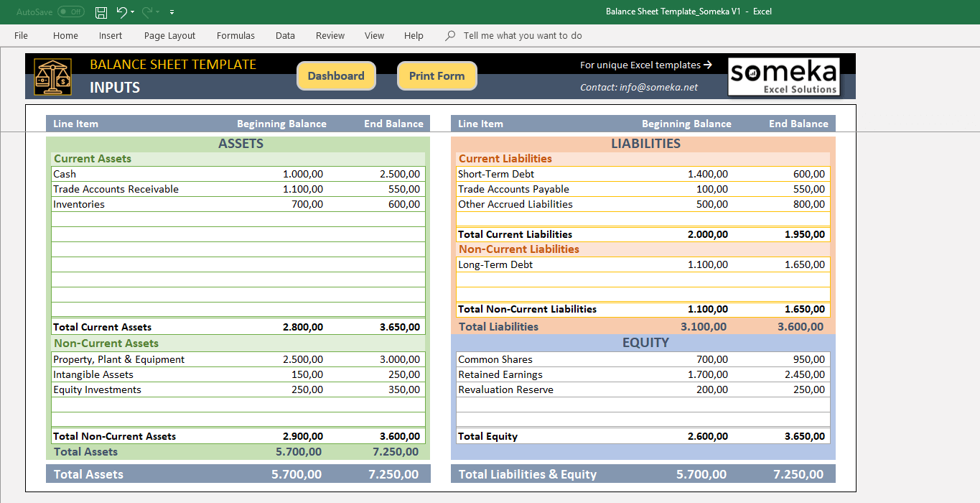Open the Dashboard
Image resolution: width=980 pixels, height=503 pixels.
(x=336, y=75)
